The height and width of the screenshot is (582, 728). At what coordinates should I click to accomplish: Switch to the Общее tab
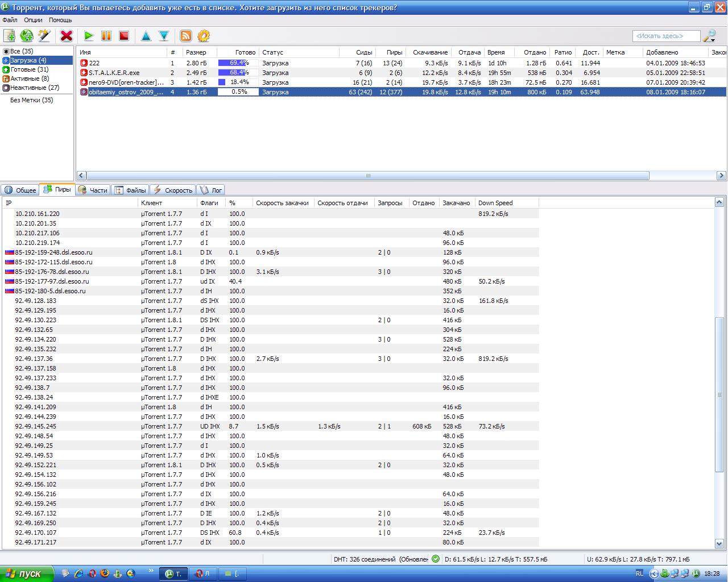20,190
